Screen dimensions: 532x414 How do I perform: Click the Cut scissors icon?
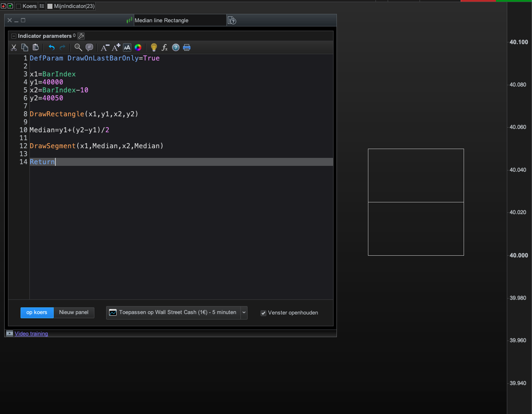coord(14,47)
